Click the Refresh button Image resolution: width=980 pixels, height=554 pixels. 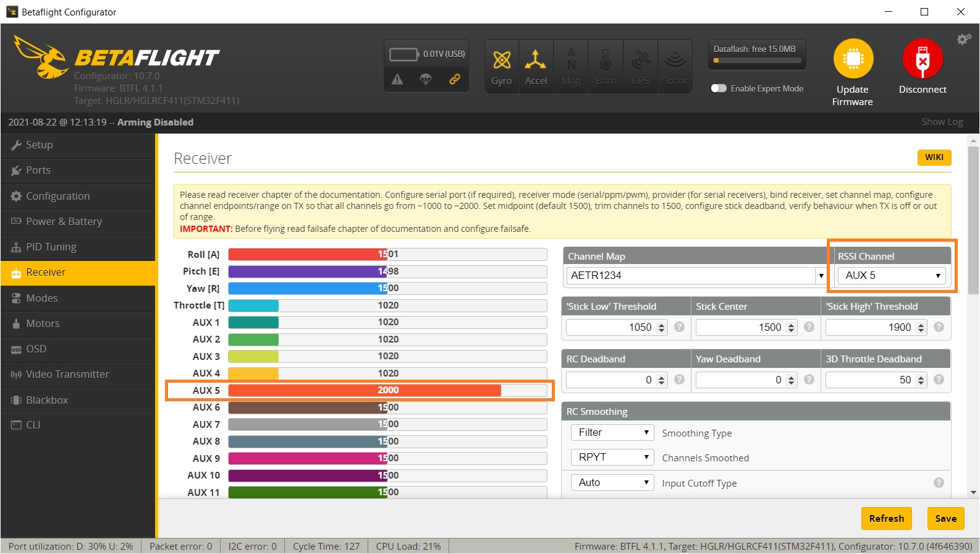[x=886, y=519]
